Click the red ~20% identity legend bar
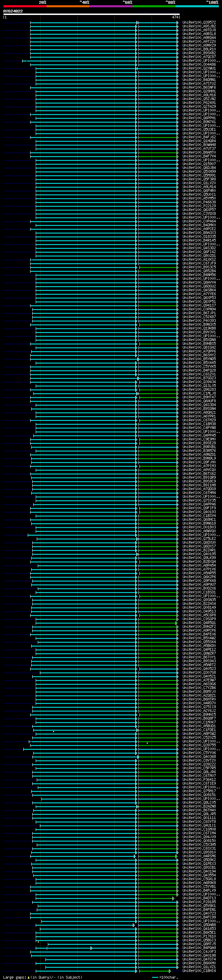This screenshot has height=980, width=222. 25,6
